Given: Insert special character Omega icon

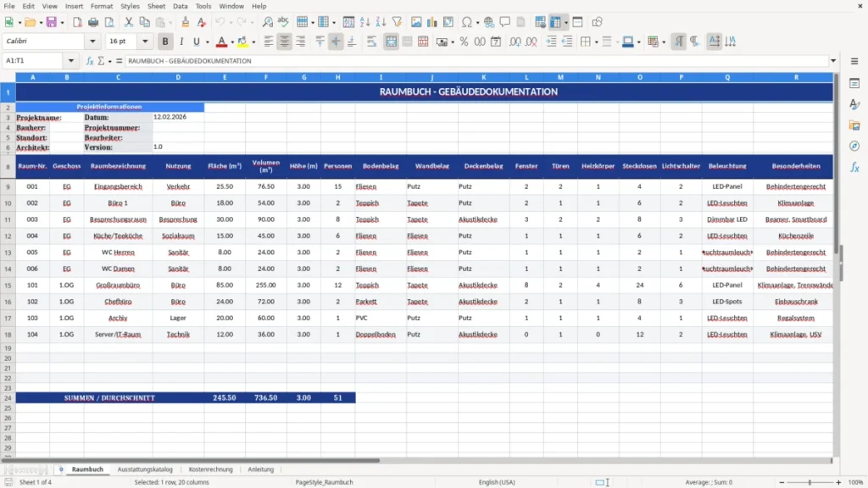Looking at the screenshot, I should click(467, 22).
